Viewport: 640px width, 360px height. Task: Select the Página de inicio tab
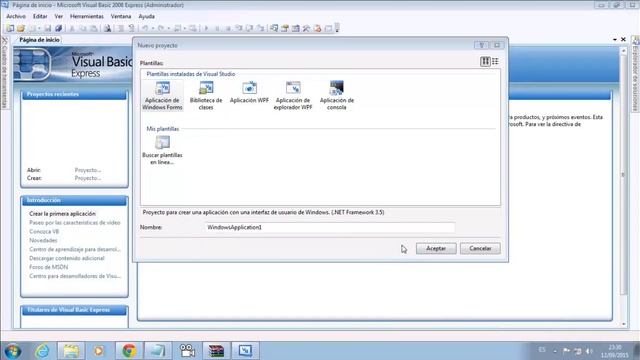pos(39,40)
